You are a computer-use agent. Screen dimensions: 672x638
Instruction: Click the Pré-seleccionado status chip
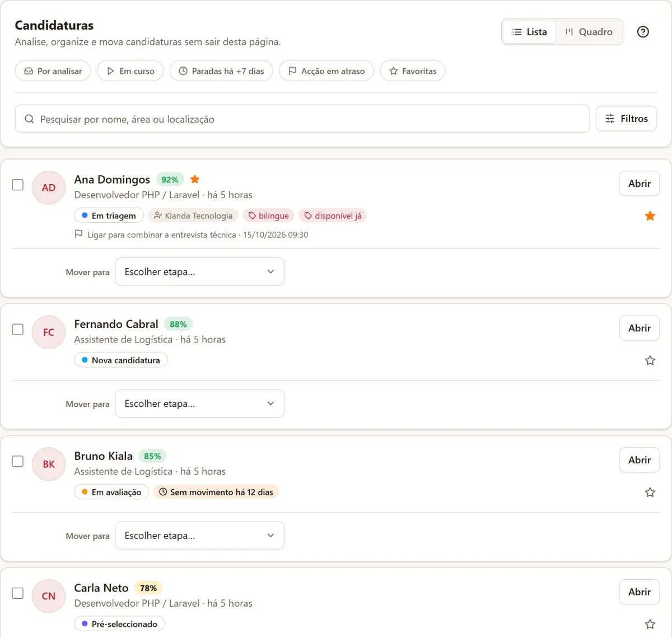pos(119,624)
